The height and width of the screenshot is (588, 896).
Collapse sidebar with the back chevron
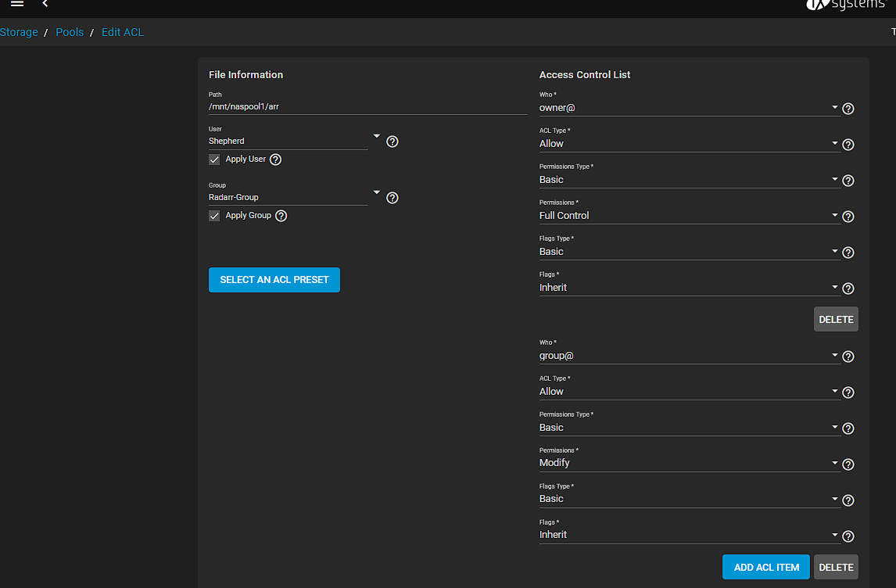click(45, 3)
